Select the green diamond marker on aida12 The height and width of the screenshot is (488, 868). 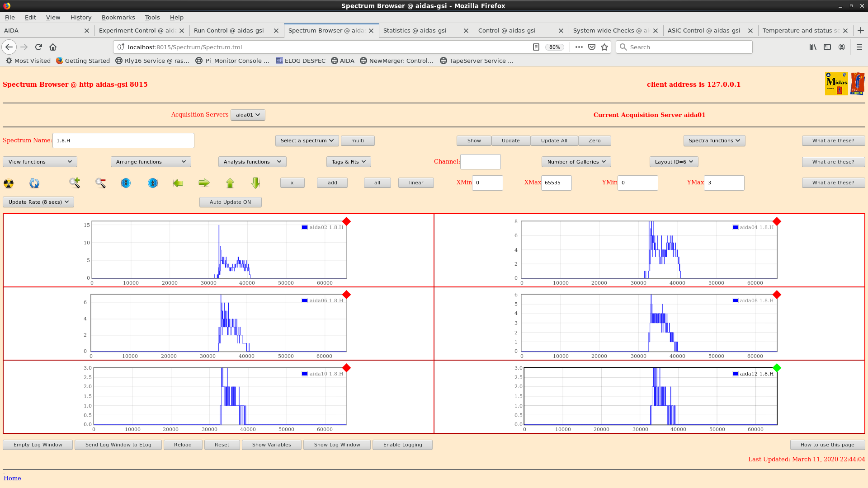click(x=777, y=368)
